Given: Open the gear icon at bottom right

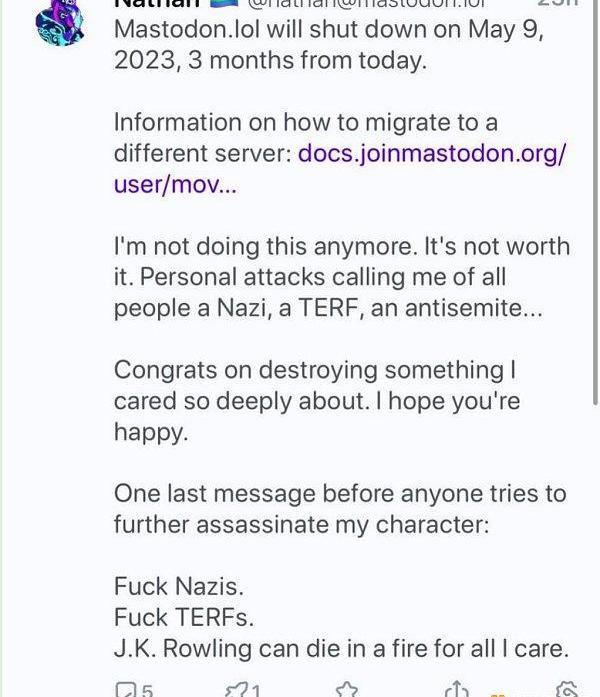Looking at the screenshot, I should [x=566, y=689].
